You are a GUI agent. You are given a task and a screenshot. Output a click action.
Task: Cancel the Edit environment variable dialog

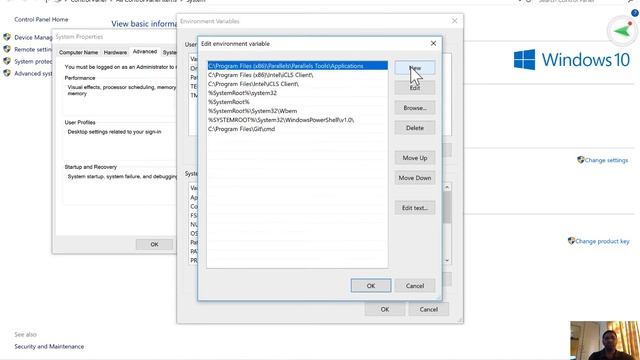(x=415, y=286)
